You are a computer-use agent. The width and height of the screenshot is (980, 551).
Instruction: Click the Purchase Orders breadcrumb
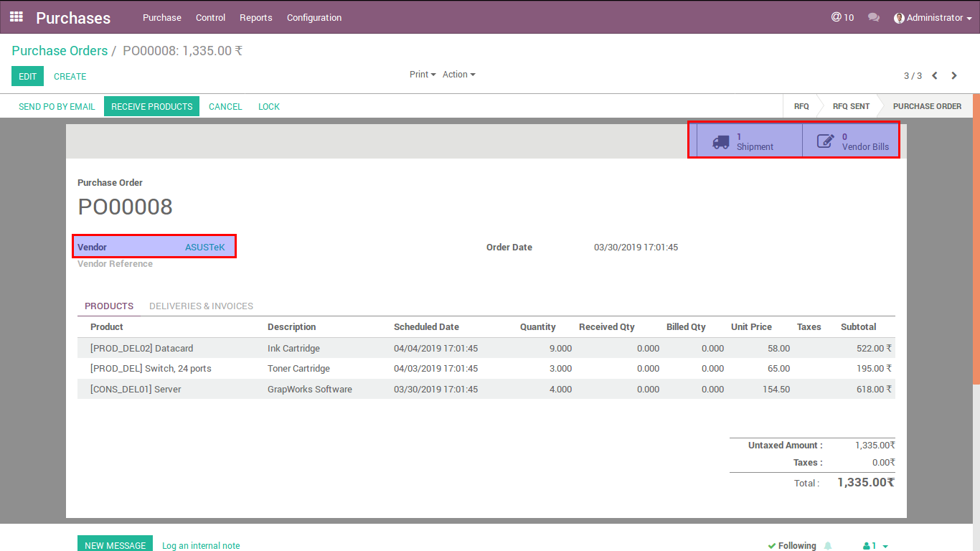point(60,51)
